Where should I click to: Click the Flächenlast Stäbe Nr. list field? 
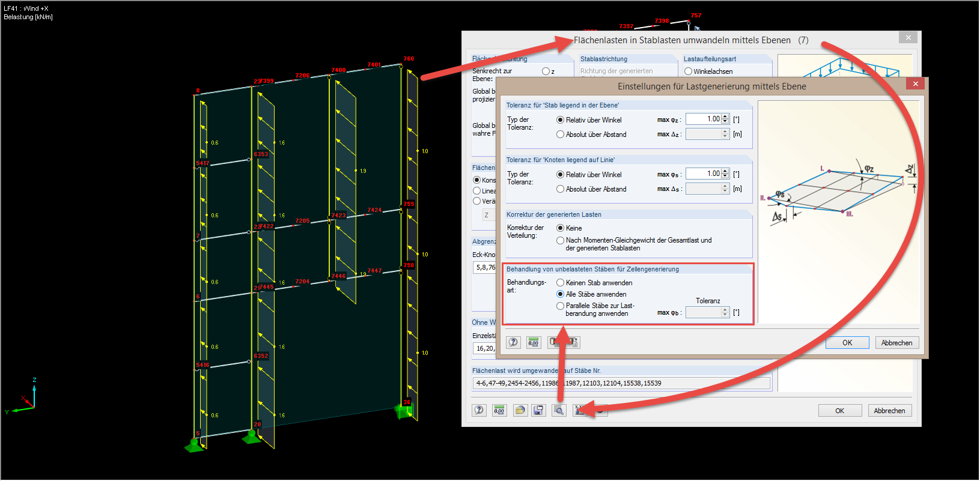[x=621, y=383]
